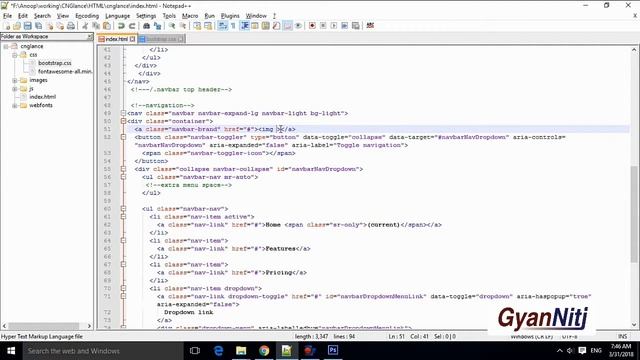This screenshot has height=360, width=640.
Task: Collapse the css folder in the workspace tree
Action: [x=15, y=55]
